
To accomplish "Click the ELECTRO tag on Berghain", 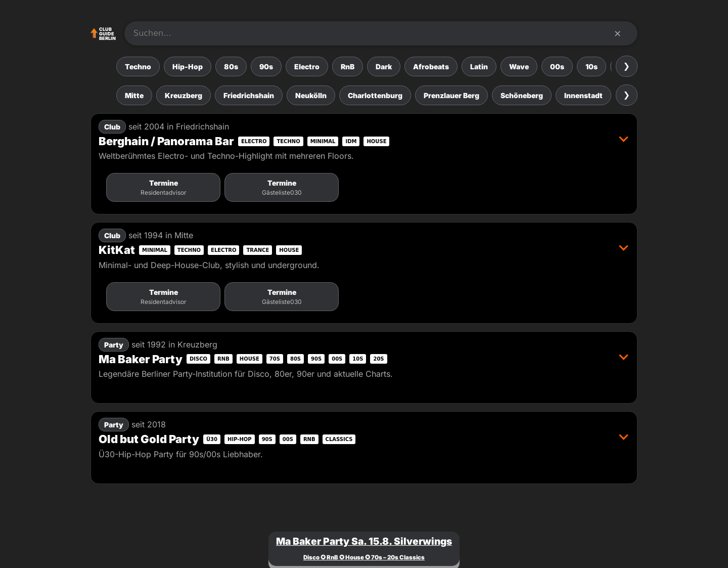I will coord(254,141).
